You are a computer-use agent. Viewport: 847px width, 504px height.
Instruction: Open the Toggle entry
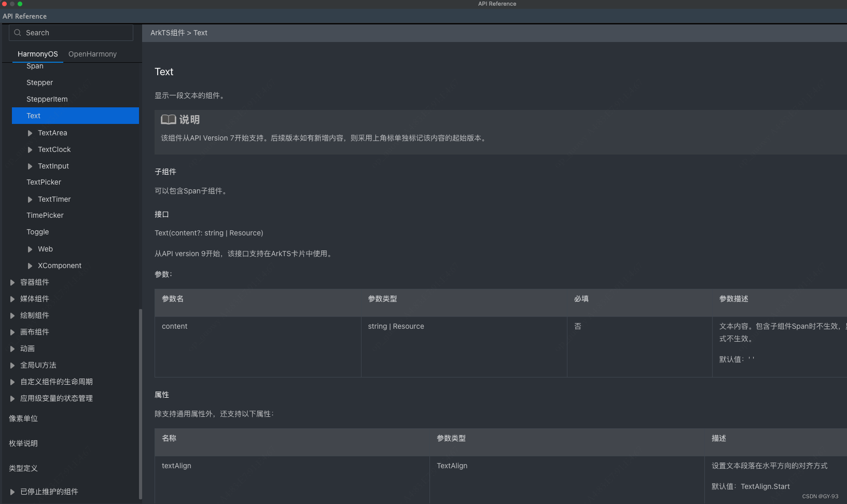[x=38, y=232]
